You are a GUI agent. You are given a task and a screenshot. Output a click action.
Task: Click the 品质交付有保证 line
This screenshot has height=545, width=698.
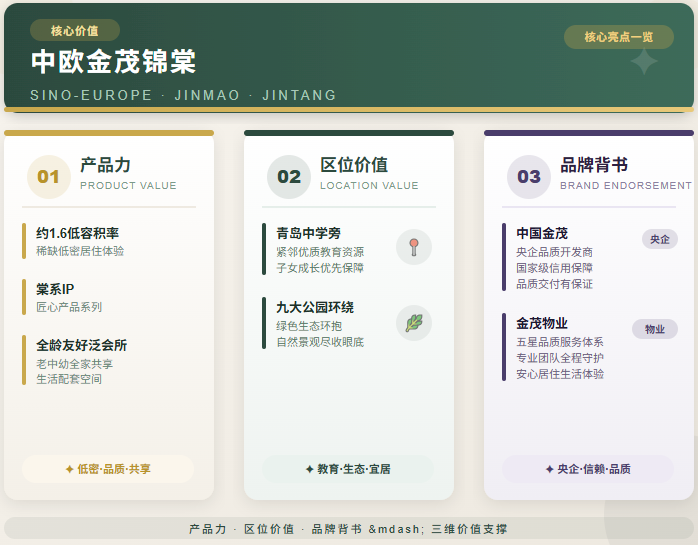(x=554, y=284)
